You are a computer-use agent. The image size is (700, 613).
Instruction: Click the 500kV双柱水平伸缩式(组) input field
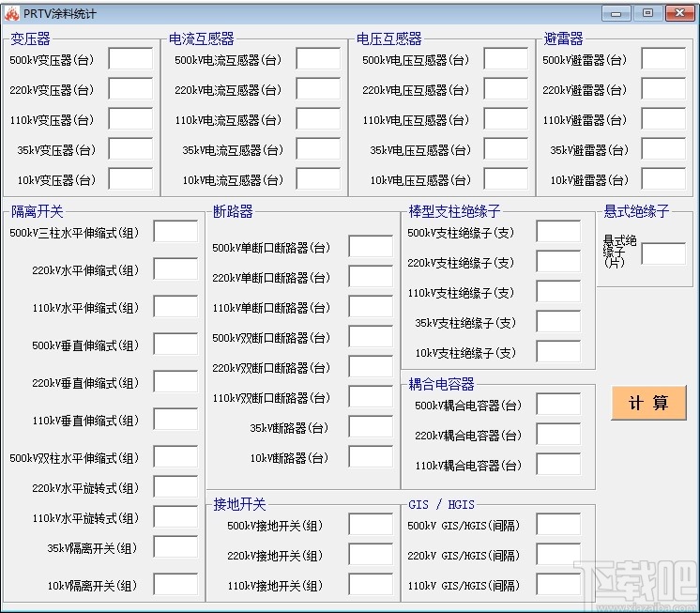(x=175, y=456)
